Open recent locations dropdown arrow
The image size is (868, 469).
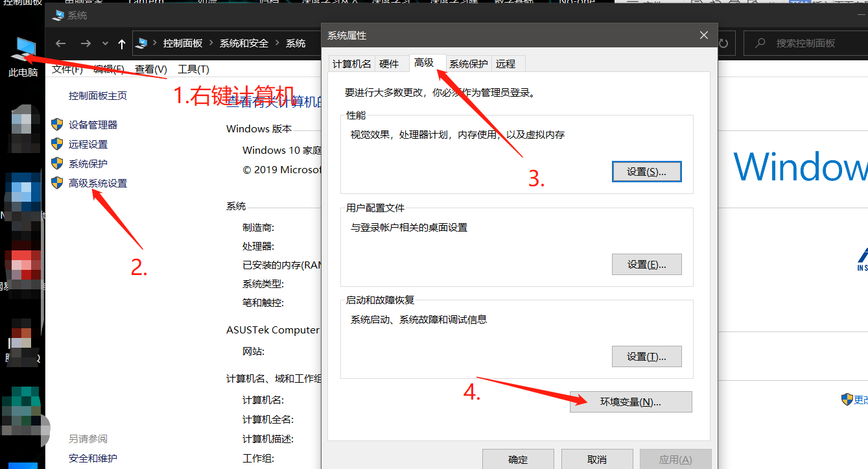[x=105, y=43]
